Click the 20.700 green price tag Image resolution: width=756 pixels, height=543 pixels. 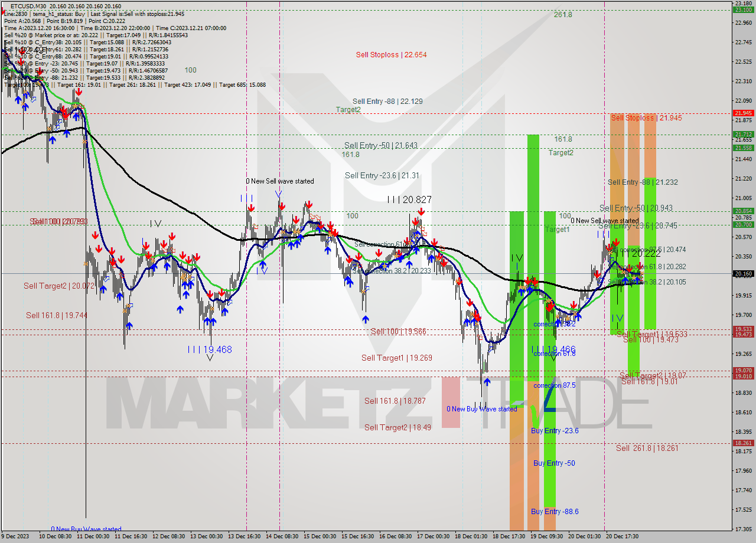pos(743,224)
